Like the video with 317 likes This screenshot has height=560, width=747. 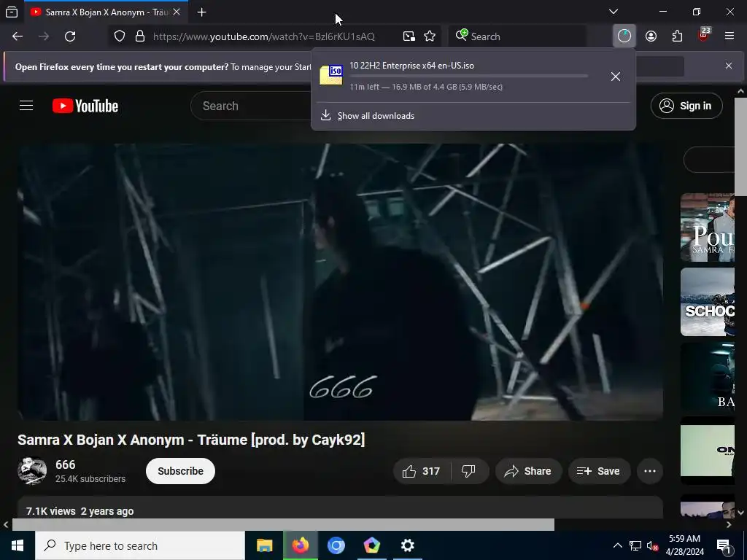422,471
